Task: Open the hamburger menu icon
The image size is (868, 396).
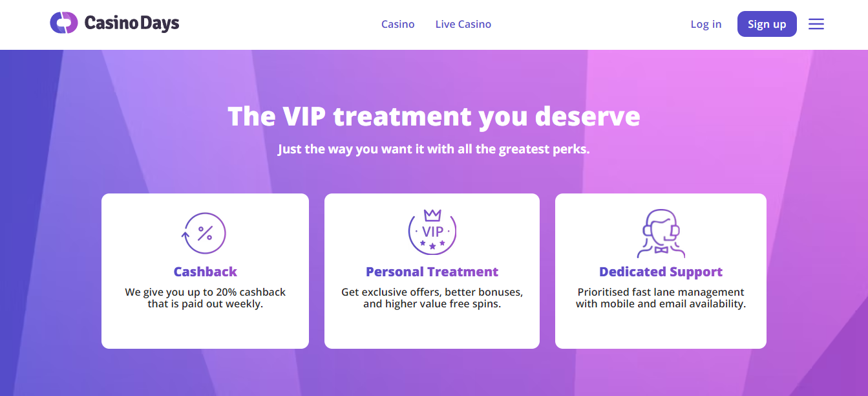Action: [x=816, y=24]
